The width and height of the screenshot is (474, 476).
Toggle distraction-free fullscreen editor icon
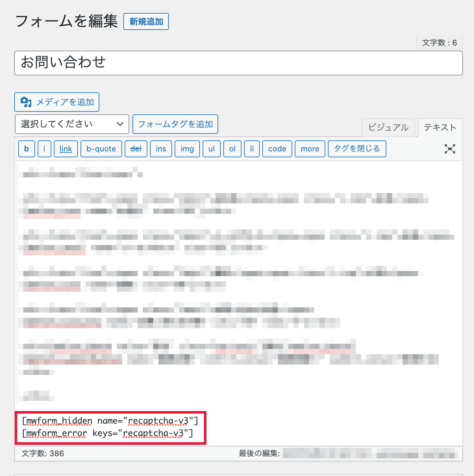coord(450,149)
